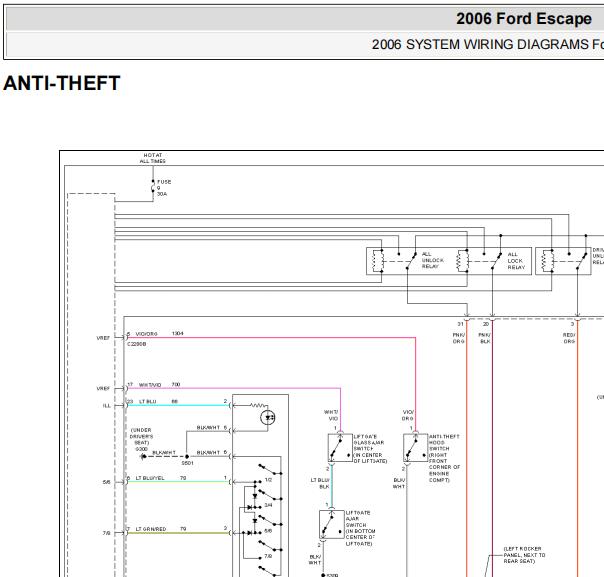Click the connector label "C2280B"
The height and width of the screenshot is (577, 604).
pyautogui.click(x=137, y=344)
